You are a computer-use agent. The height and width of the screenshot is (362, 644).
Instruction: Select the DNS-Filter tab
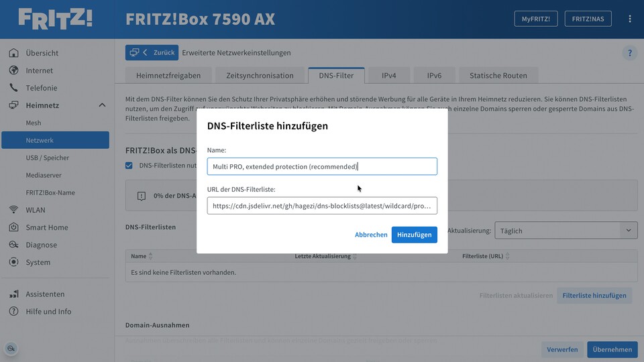tap(336, 76)
